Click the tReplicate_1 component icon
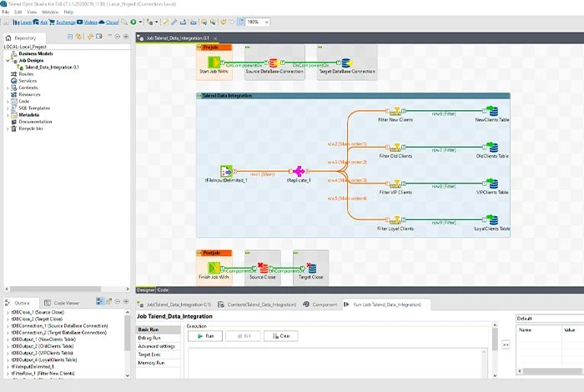 pyautogui.click(x=299, y=171)
